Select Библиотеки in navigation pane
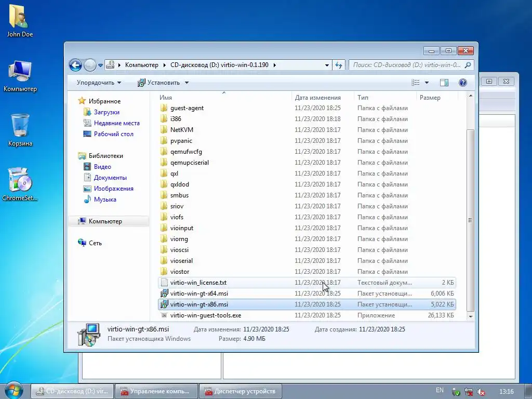Image resolution: width=532 pixels, height=399 pixels. pyautogui.click(x=106, y=156)
